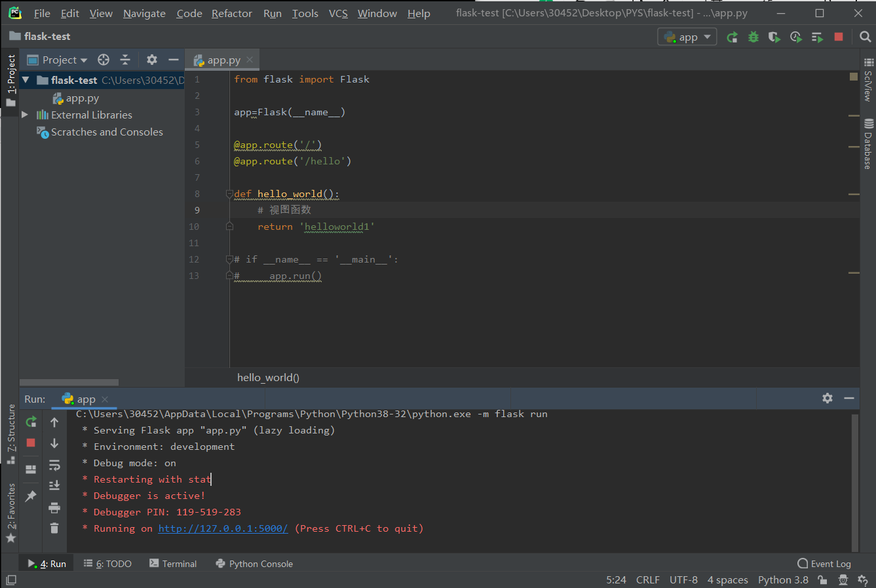Toggle scroll to end in Run console
Image resolution: width=876 pixels, height=588 pixels.
54,485
